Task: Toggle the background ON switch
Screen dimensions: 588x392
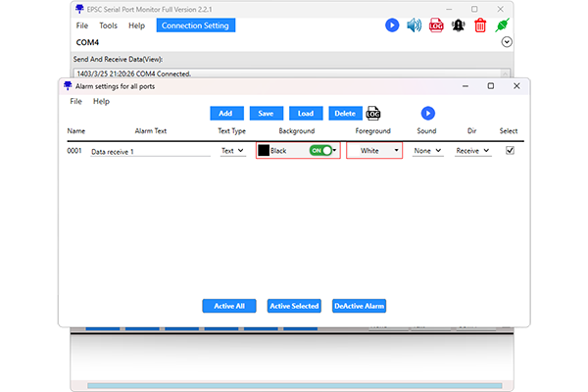Action: 319,151
